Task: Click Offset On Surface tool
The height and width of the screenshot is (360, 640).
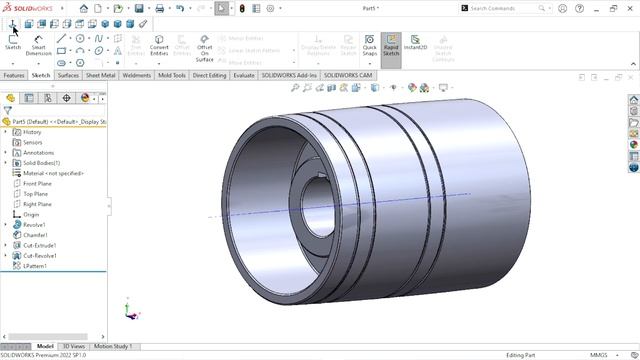Action: click(x=204, y=48)
